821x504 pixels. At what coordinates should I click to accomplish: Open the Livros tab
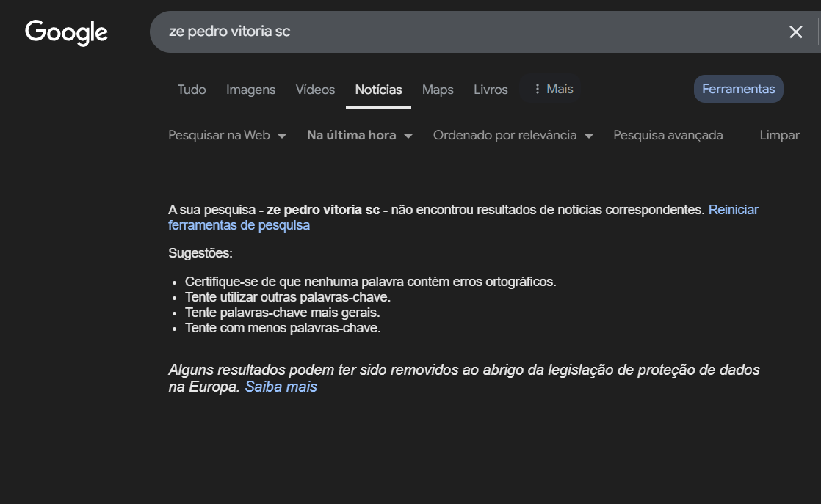pos(491,90)
